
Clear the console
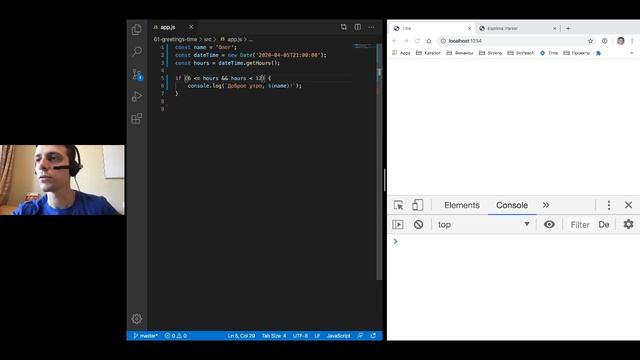tap(418, 224)
